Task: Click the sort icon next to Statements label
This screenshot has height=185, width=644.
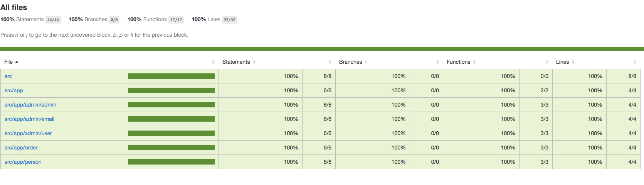Action: [254, 62]
